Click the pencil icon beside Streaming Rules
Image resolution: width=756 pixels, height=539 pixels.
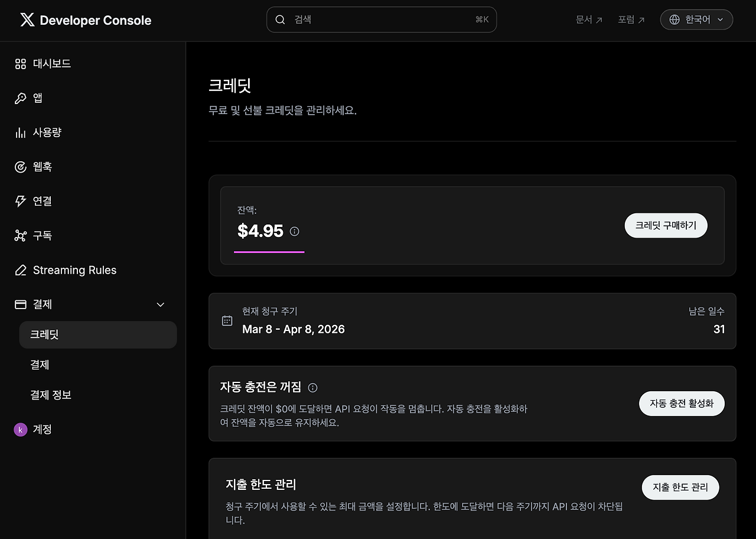click(x=21, y=270)
